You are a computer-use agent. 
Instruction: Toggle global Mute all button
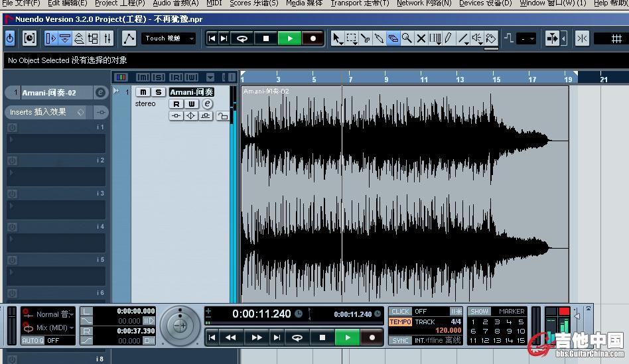pyautogui.click(x=143, y=77)
